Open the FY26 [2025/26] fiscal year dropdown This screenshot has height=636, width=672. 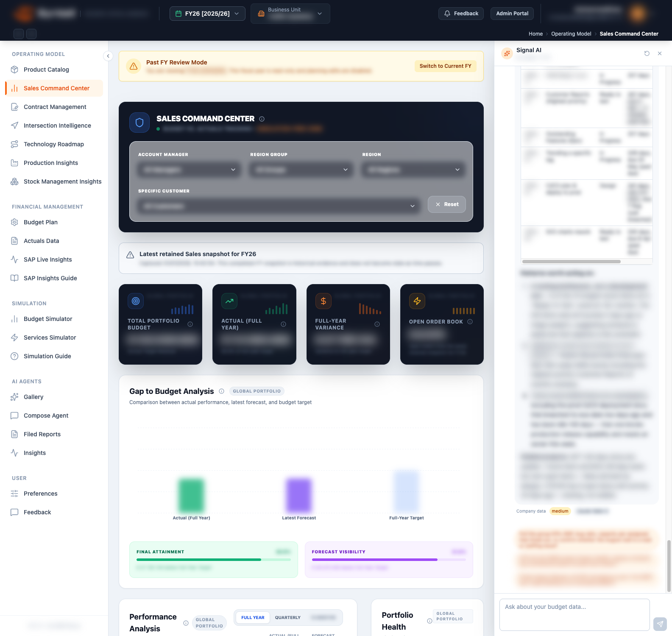click(x=207, y=14)
